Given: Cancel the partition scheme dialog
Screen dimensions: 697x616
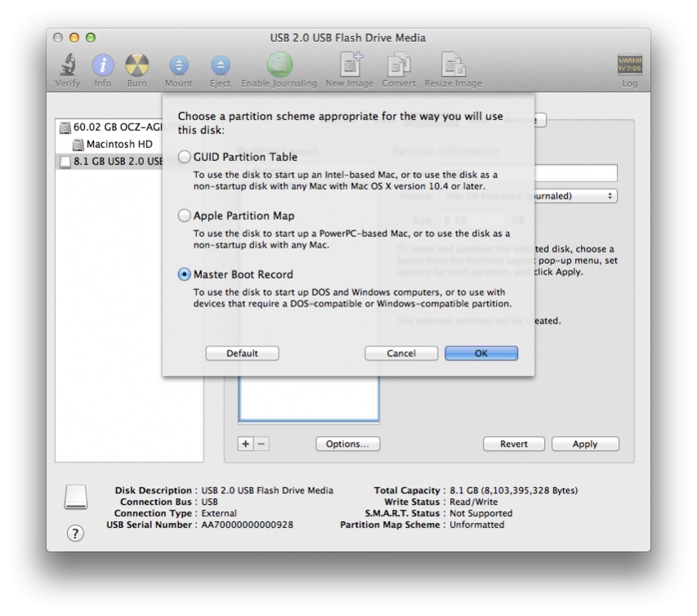Looking at the screenshot, I should (401, 353).
